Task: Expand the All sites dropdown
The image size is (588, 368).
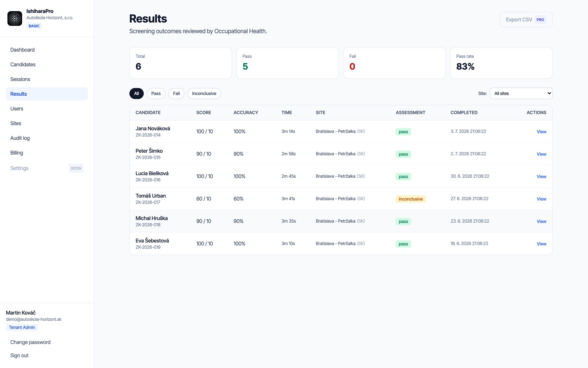Action: tap(521, 93)
